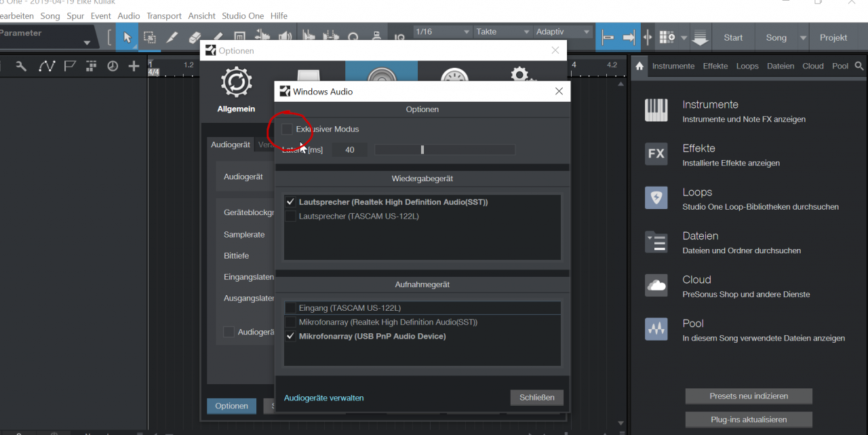Screen dimensions: 868x435
Task: Toggle the Audiogerä… checkbox in Optionen window
Action: [x=229, y=332]
